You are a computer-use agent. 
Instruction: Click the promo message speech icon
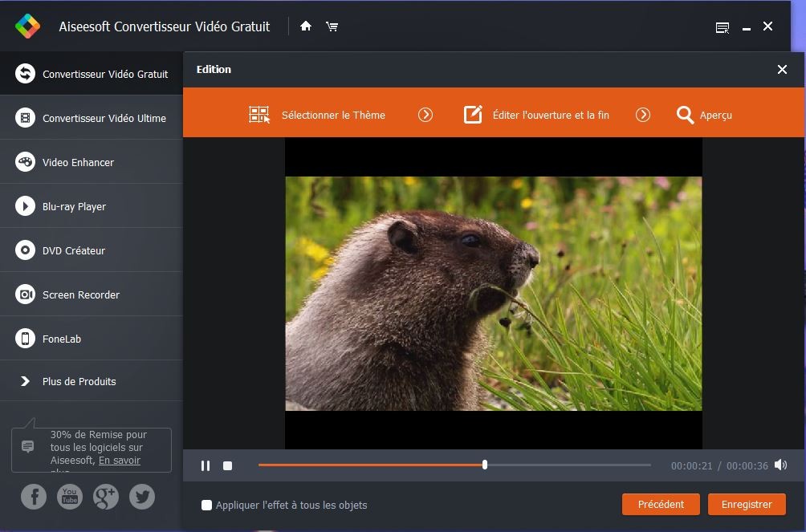[x=28, y=446]
